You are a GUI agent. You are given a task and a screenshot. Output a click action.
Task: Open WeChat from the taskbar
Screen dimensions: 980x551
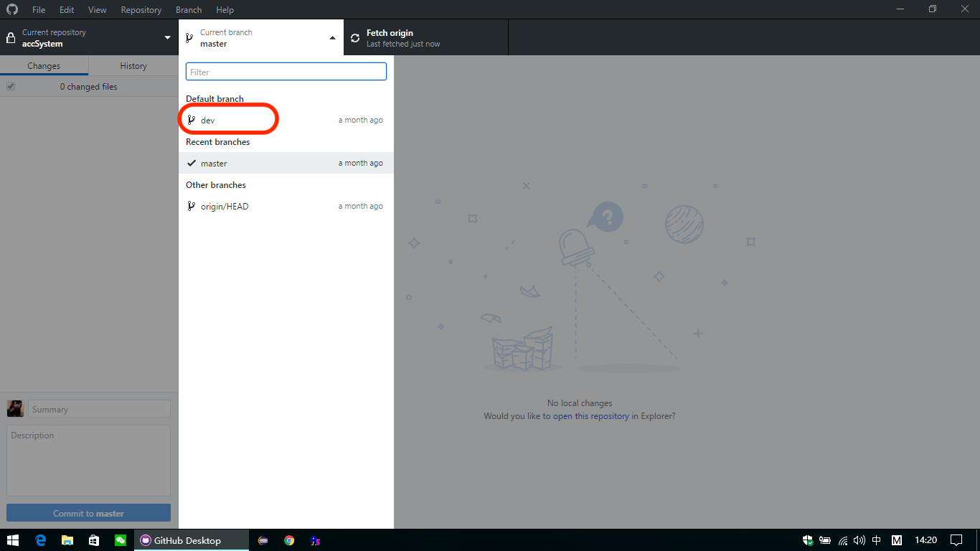[x=121, y=540]
